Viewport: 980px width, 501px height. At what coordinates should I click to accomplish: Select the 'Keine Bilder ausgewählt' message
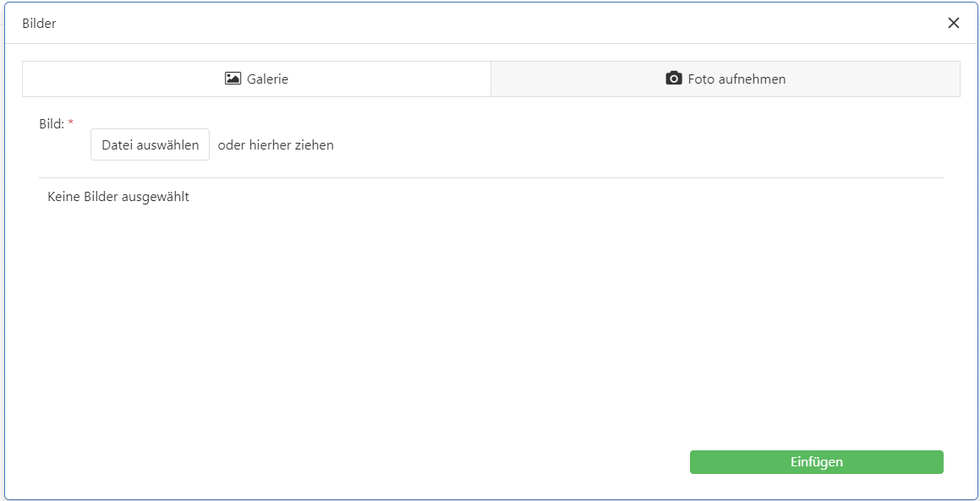click(x=118, y=197)
